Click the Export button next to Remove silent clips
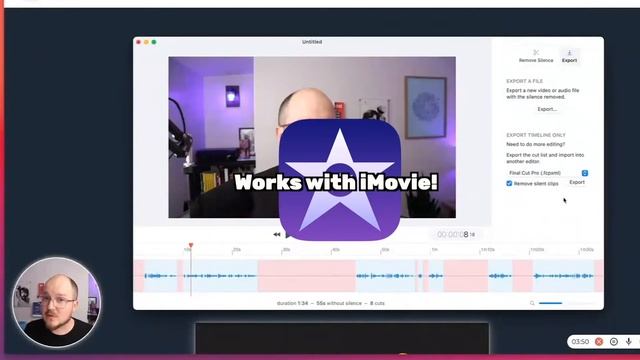The width and height of the screenshot is (640, 360). [x=577, y=182]
